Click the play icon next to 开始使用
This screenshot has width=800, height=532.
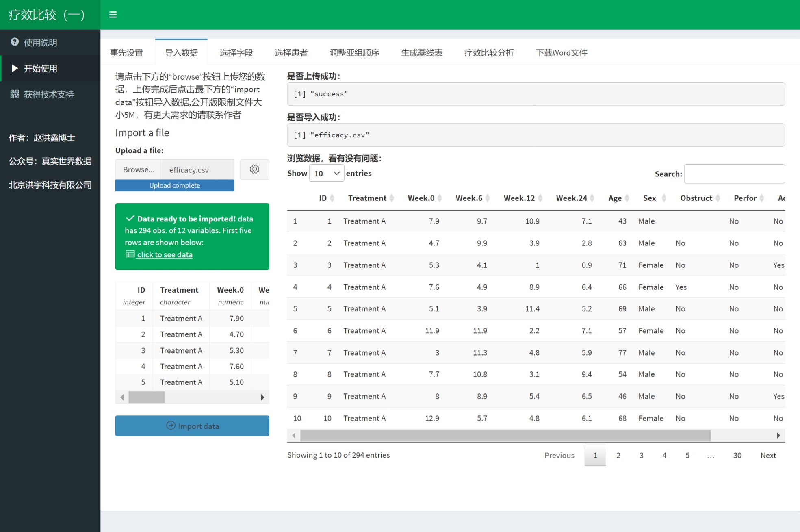click(15, 68)
